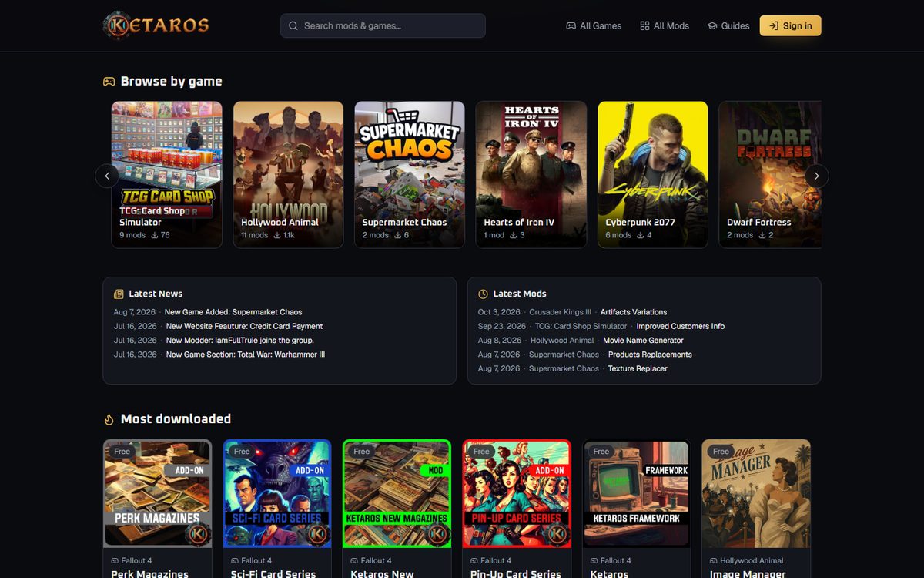The height and width of the screenshot is (578, 924).
Task: Open Ketaros Framework mod thumbnail
Action: coord(637,493)
